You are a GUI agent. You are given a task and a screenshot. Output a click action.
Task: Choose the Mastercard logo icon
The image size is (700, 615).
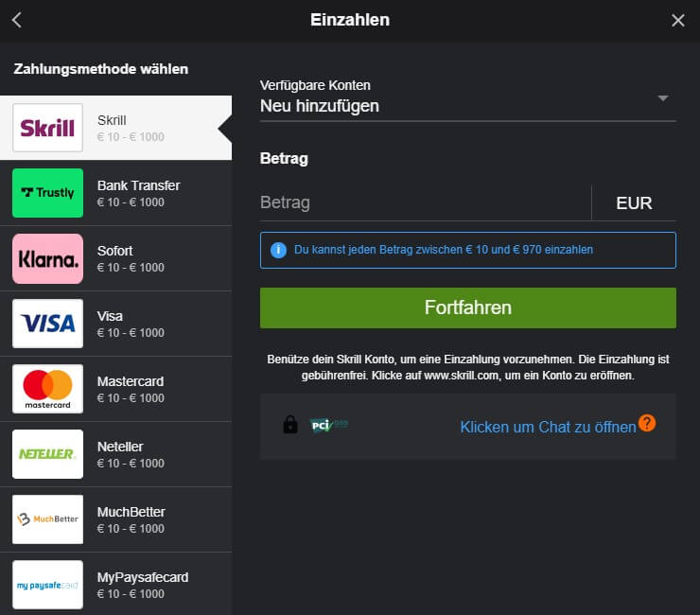[47, 389]
